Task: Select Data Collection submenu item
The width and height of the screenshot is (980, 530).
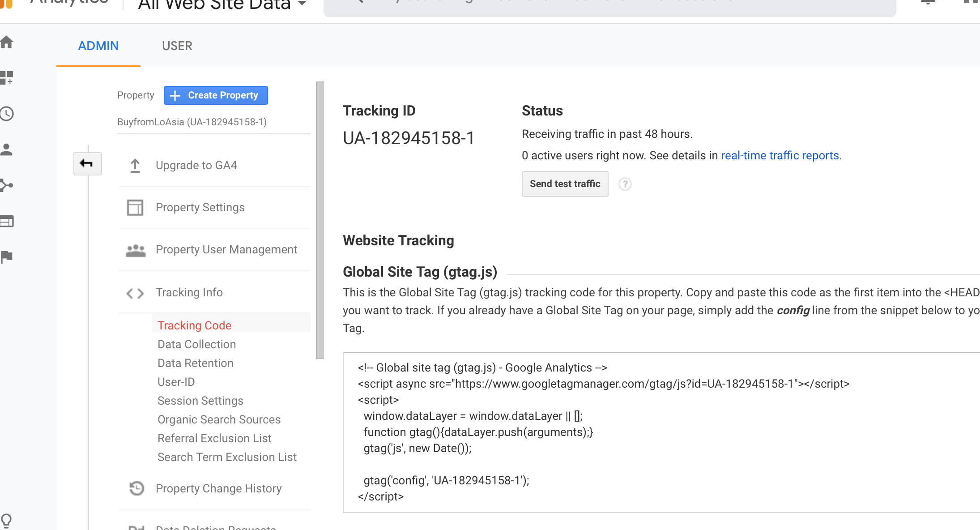Action: coord(196,344)
